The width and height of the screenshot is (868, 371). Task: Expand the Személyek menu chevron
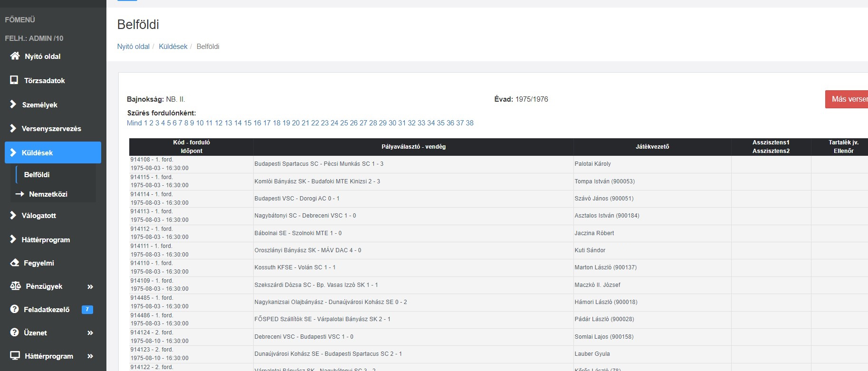coord(13,105)
